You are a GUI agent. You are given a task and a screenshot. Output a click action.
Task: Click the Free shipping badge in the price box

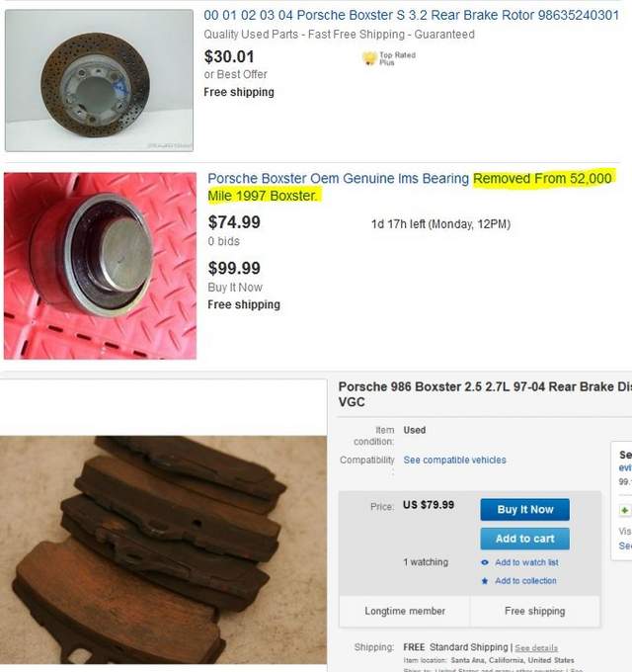535,611
